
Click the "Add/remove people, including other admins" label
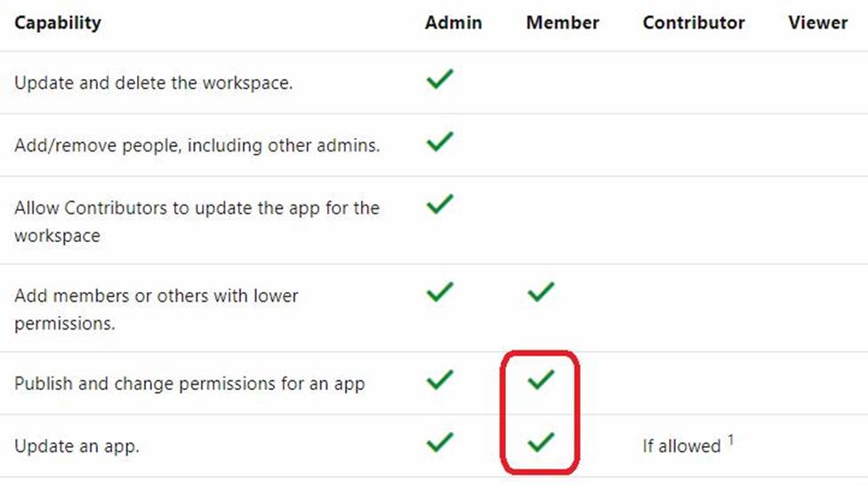pos(197,145)
